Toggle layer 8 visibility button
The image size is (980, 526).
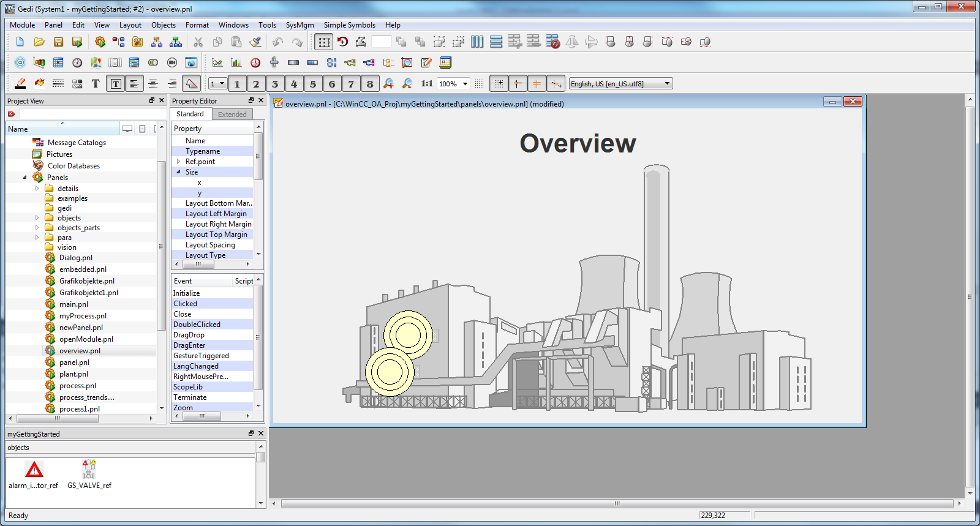(x=370, y=84)
